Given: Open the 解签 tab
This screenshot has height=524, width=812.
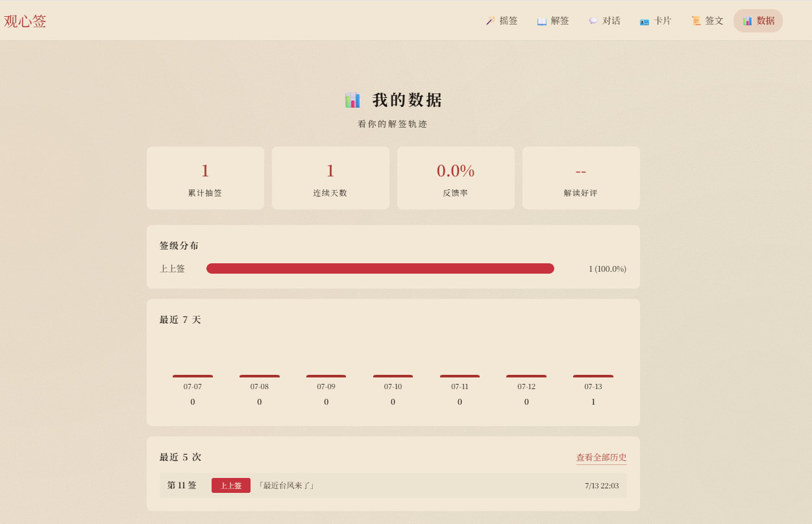Looking at the screenshot, I should 553,21.
